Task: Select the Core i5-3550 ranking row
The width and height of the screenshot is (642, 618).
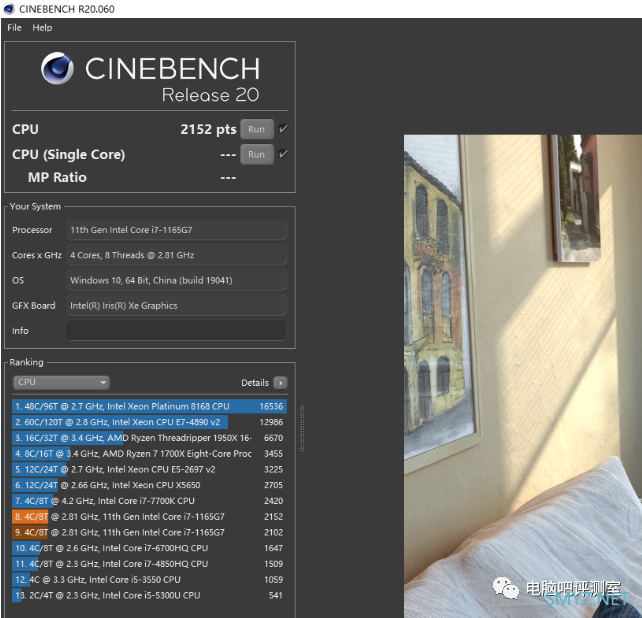Action: [x=149, y=580]
